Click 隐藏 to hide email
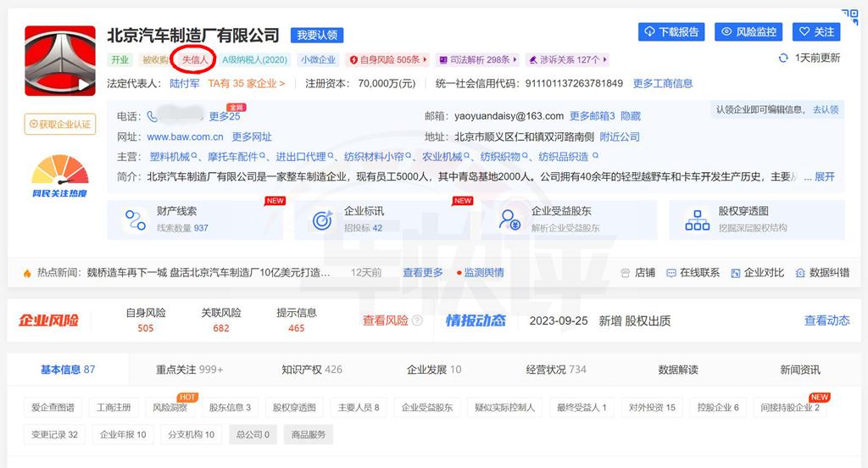868x468 pixels. click(631, 116)
